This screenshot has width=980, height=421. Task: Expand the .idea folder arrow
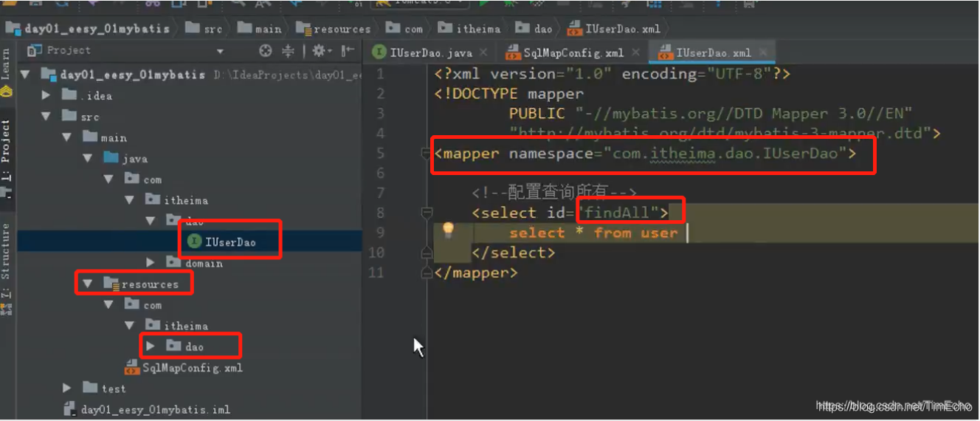click(x=46, y=95)
